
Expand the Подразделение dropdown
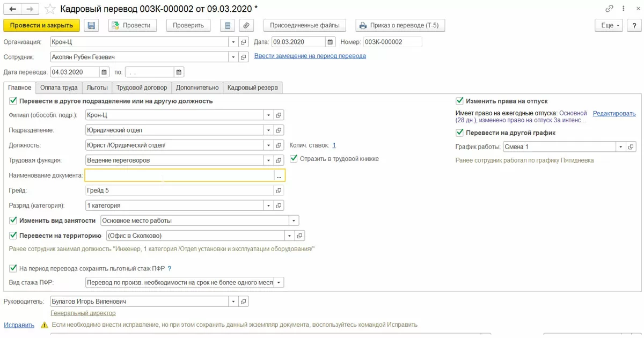pyautogui.click(x=268, y=130)
